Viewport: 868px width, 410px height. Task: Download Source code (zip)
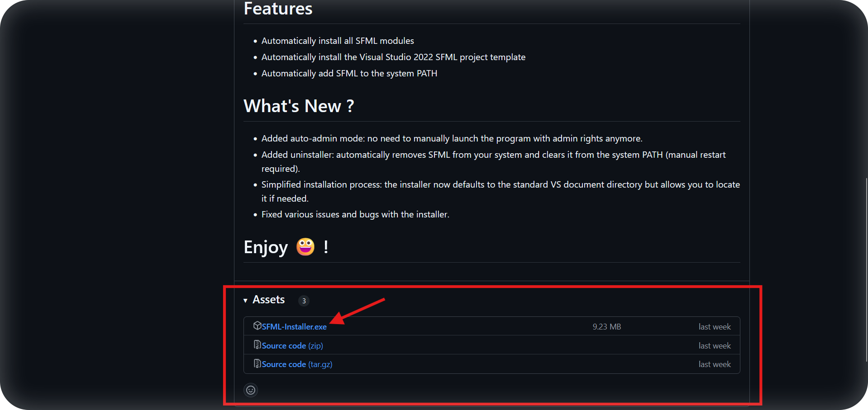point(292,346)
